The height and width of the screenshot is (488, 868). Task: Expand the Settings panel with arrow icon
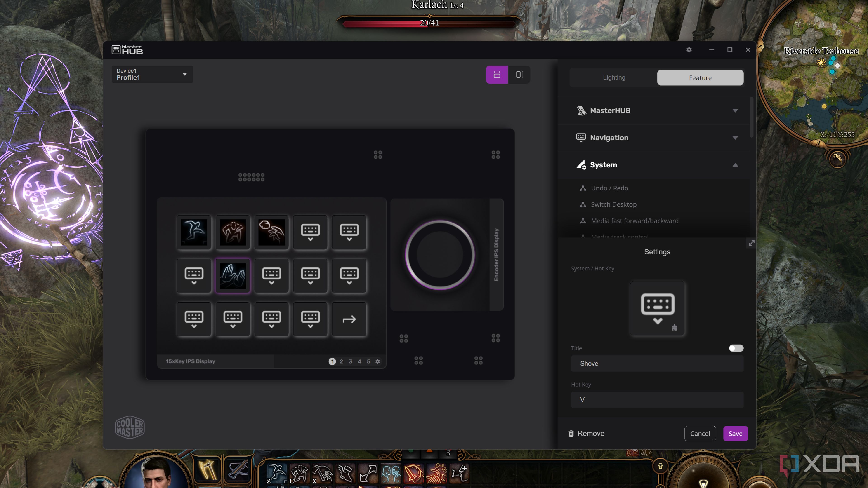pos(751,243)
